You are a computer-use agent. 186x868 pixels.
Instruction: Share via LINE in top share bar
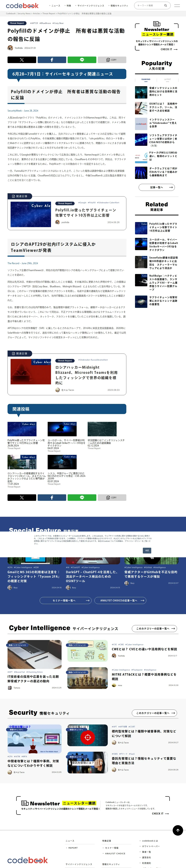[82, 60]
